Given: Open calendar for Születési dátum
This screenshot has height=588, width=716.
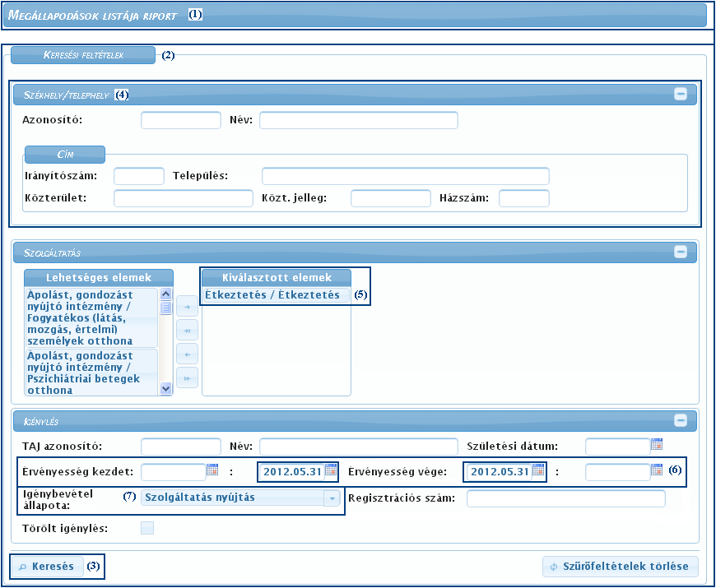Looking at the screenshot, I should coord(657,444).
